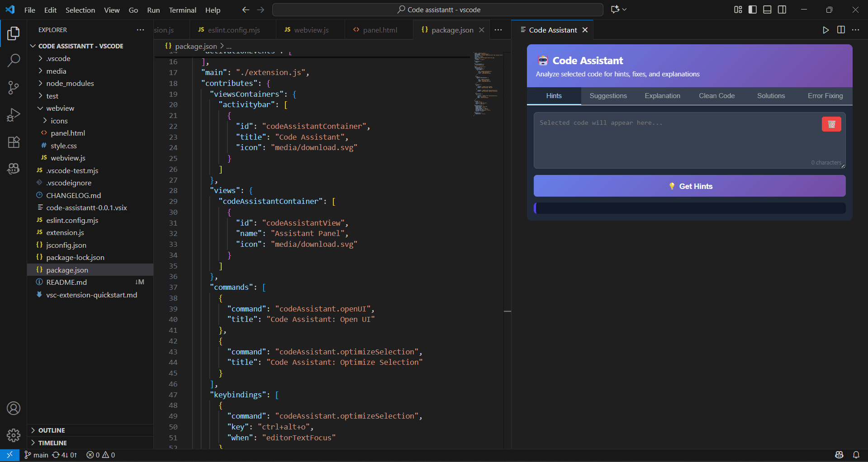Open more actions for Code Assistant editor
Image resolution: width=868 pixels, height=462 pixels.
click(x=855, y=30)
